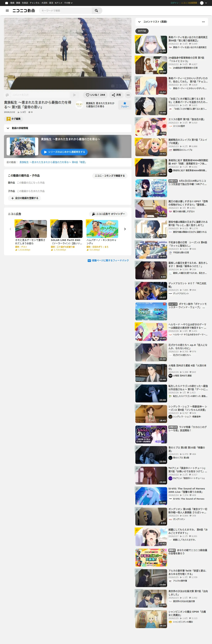Click ニコニ広告で ホワイトデー button
The image size is (212, 644).
pos(108,214)
